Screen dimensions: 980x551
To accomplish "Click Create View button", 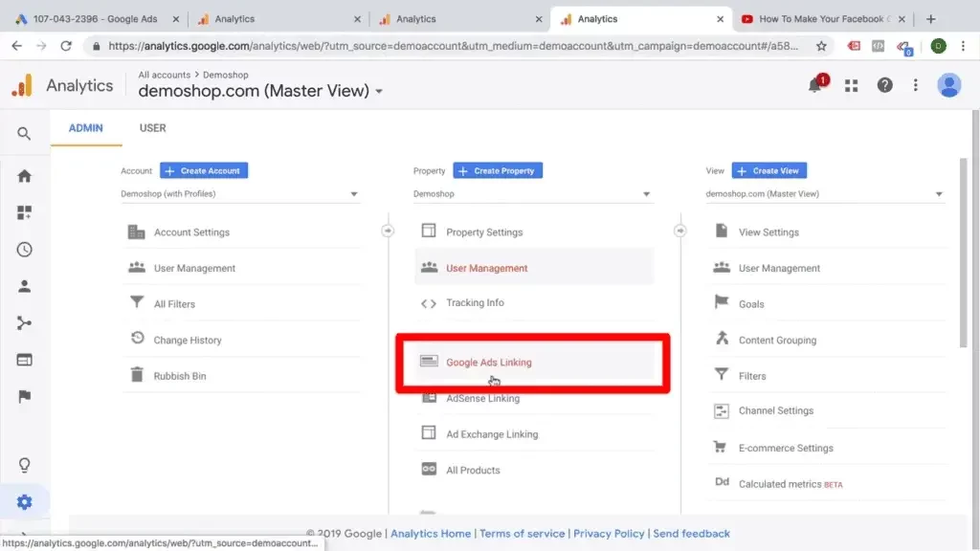I will (768, 170).
